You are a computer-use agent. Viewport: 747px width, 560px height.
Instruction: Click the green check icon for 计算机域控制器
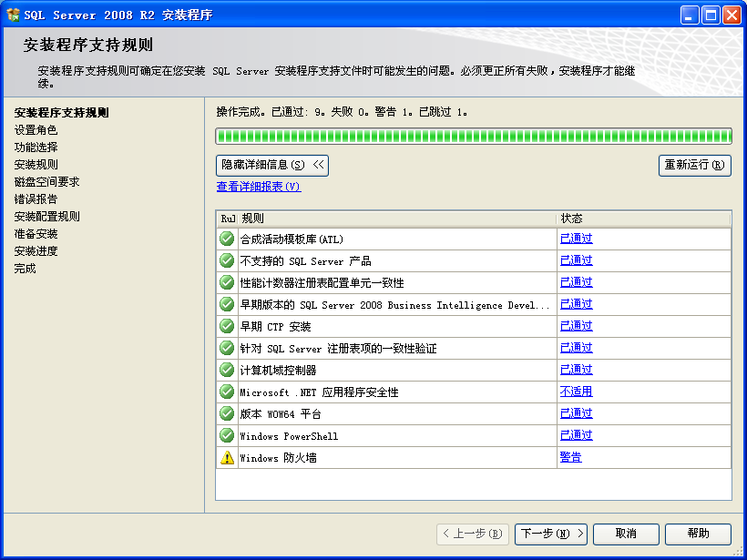coord(226,369)
